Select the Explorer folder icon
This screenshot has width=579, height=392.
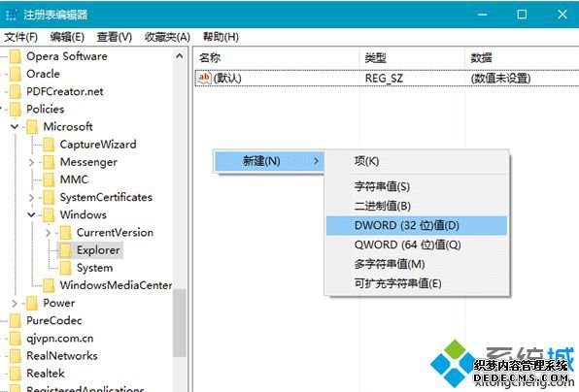pyautogui.click(x=65, y=250)
